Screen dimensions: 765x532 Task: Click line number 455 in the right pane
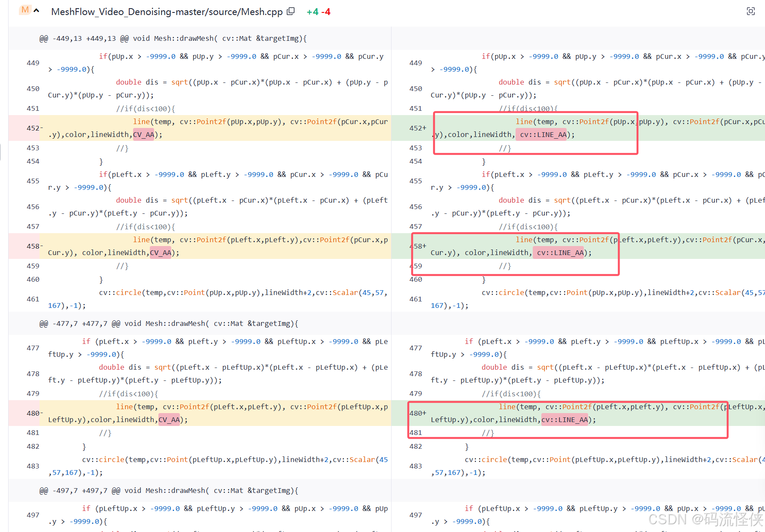coord(416,181)
